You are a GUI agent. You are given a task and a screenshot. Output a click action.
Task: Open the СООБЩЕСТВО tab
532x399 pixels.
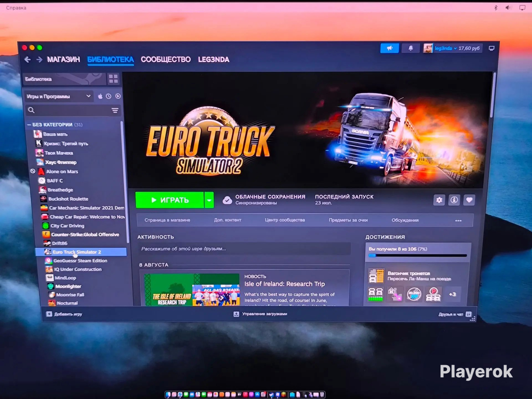(166, 59)
